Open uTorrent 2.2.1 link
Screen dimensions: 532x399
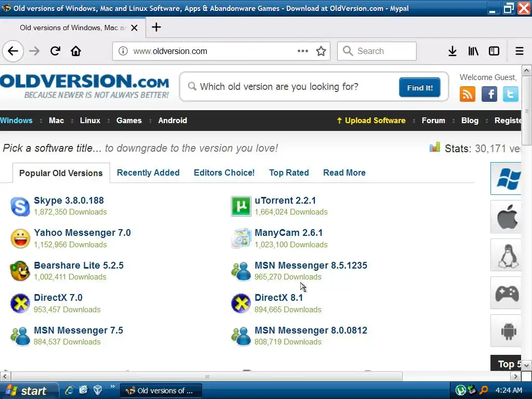click(x=285, y=201)
